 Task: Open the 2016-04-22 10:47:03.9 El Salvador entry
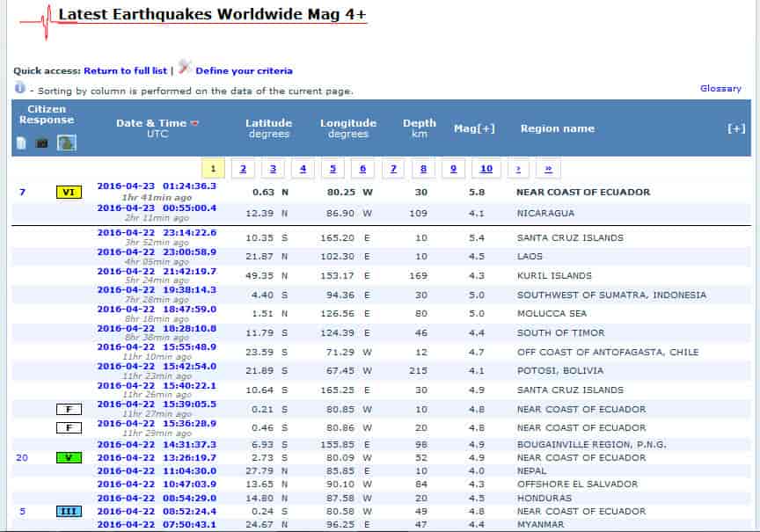click(x=157, y=484)
